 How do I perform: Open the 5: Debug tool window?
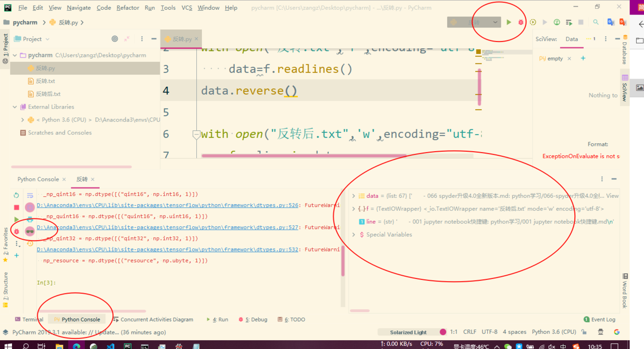click(253, 319)
